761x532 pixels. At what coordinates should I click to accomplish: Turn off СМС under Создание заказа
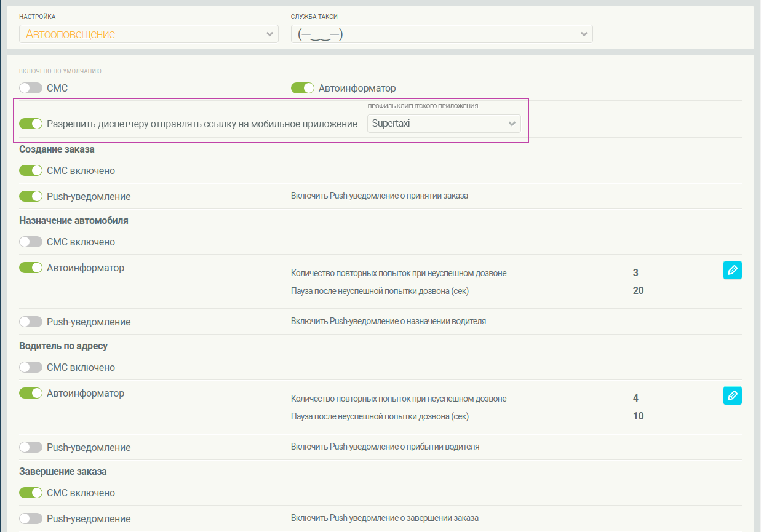pos(31,171)
